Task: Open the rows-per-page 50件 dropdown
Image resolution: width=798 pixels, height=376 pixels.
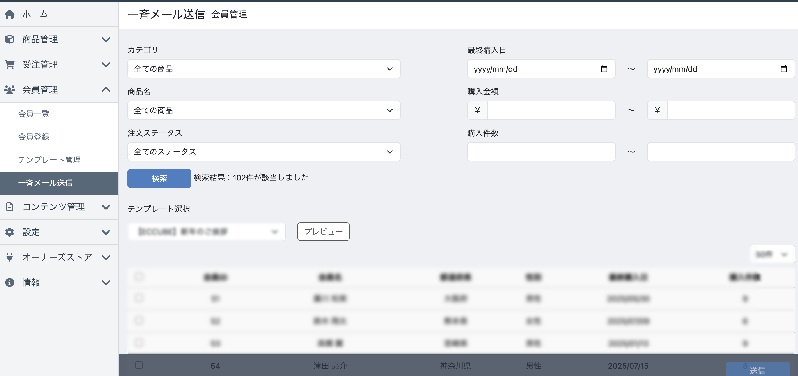Action: pos(772,254)
